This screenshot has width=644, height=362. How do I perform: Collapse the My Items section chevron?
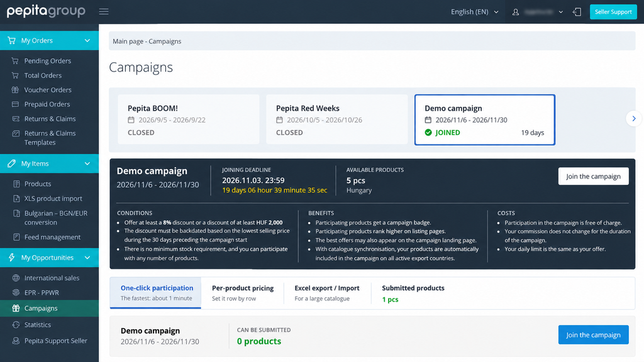pyautogui.click(x=87, y=163)
